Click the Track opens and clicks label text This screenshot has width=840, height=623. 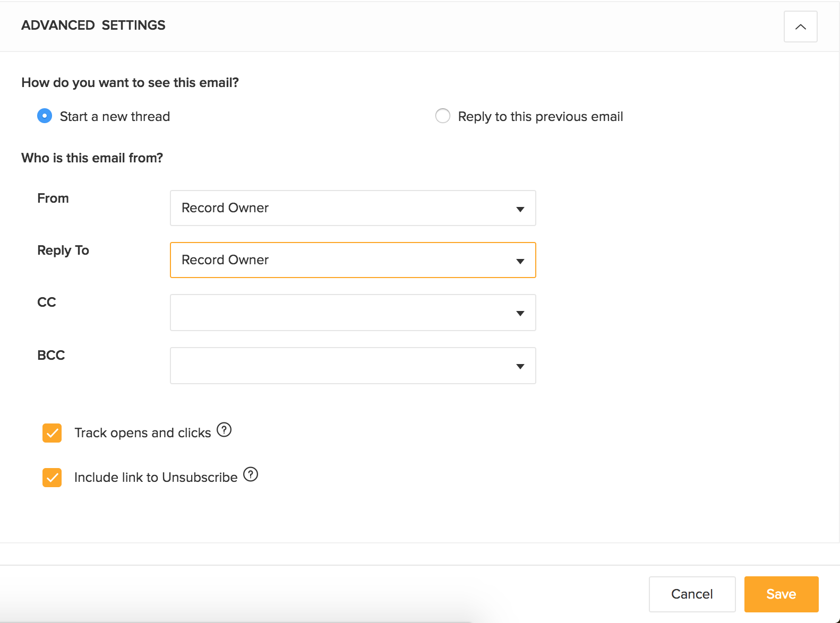click(142, 433)
